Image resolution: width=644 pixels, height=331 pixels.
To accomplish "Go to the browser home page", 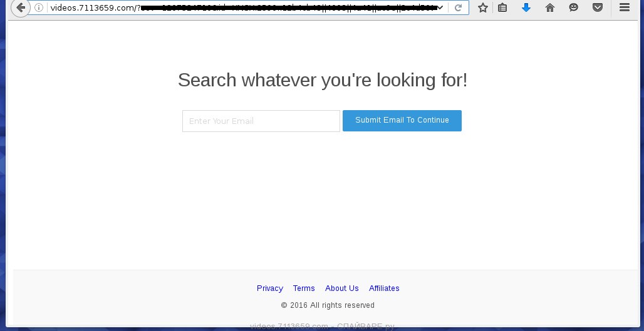I will [550, 8].
